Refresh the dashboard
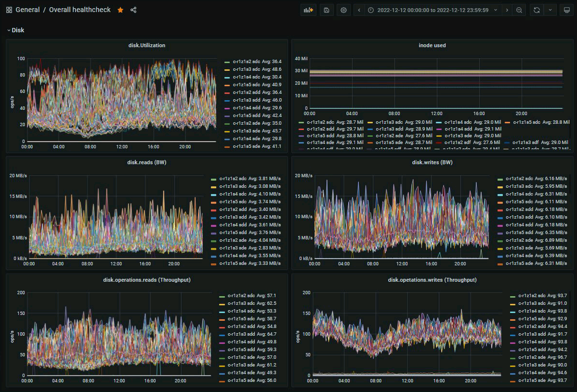577x392 pixels. (x=536, y=10)
